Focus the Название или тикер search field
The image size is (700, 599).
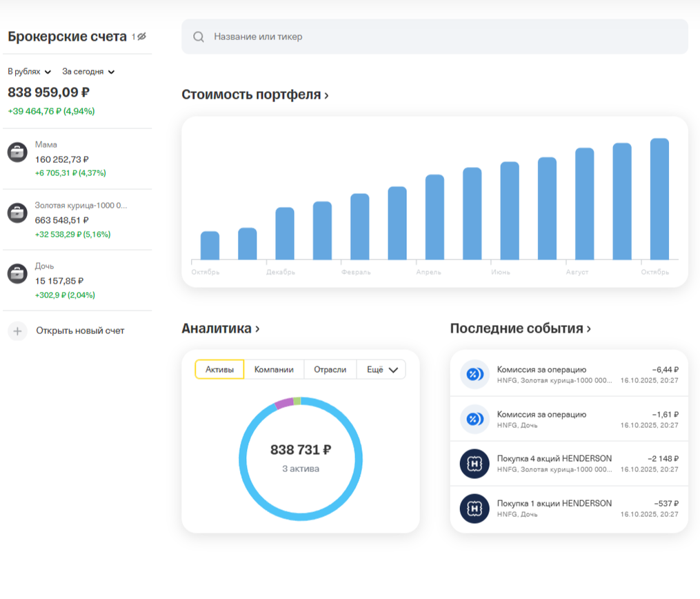click(x=434, y=37)
